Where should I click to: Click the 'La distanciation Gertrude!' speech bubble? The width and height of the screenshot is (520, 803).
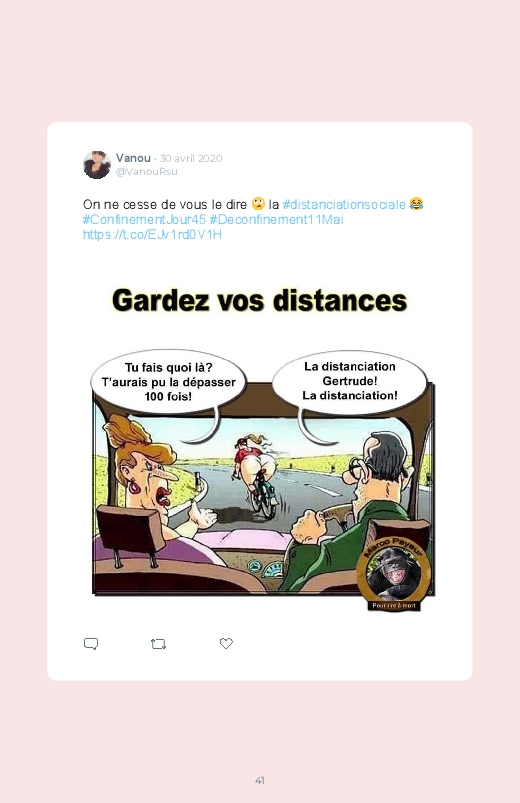[x=350, y=381]
